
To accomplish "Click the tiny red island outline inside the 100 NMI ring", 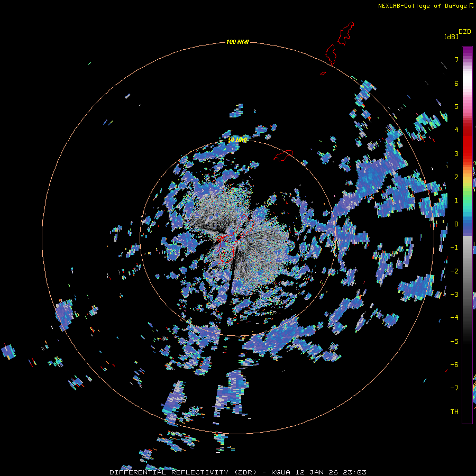I will (x=323, y=73).
